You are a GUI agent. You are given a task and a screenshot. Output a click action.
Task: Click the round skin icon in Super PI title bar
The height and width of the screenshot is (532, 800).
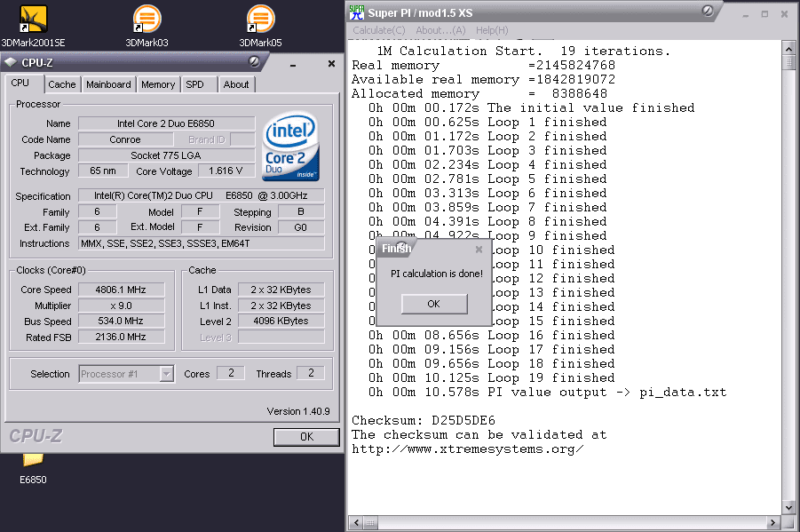coord(708,11)
